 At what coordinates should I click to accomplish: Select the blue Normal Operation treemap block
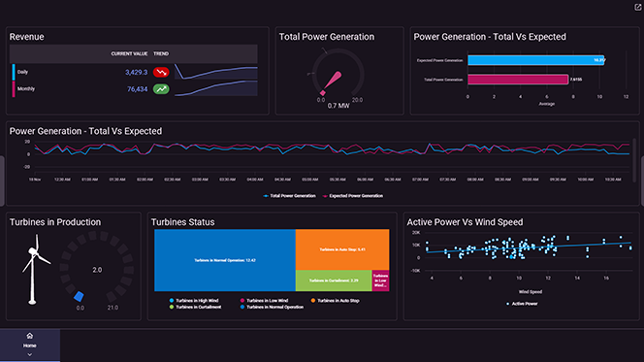click(x=225, y=260)
